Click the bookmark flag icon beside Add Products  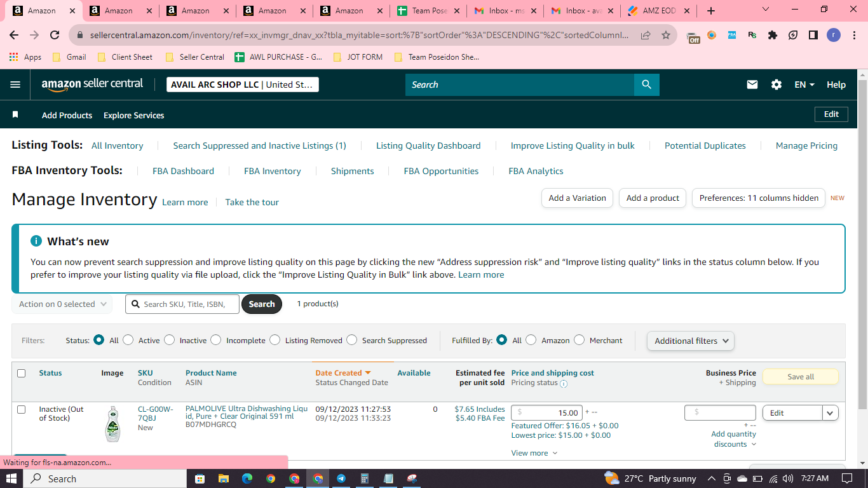[15, 115]
